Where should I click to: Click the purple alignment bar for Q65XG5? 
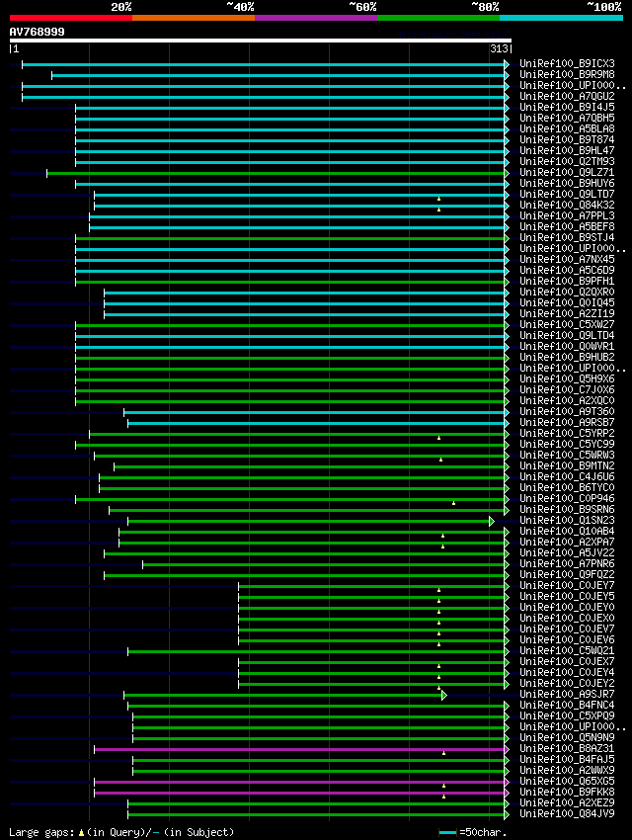click(x=299, y=782)
